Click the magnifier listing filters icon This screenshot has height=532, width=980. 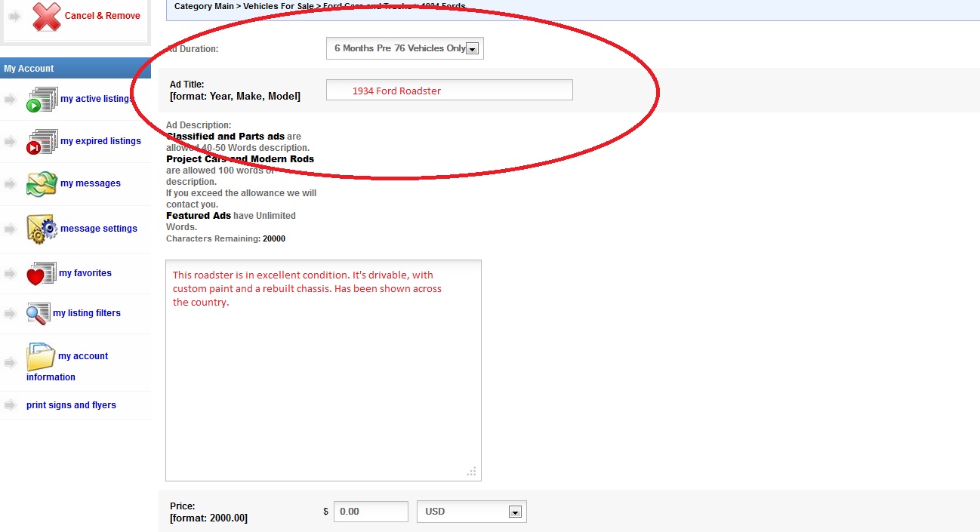click(38, 313)
